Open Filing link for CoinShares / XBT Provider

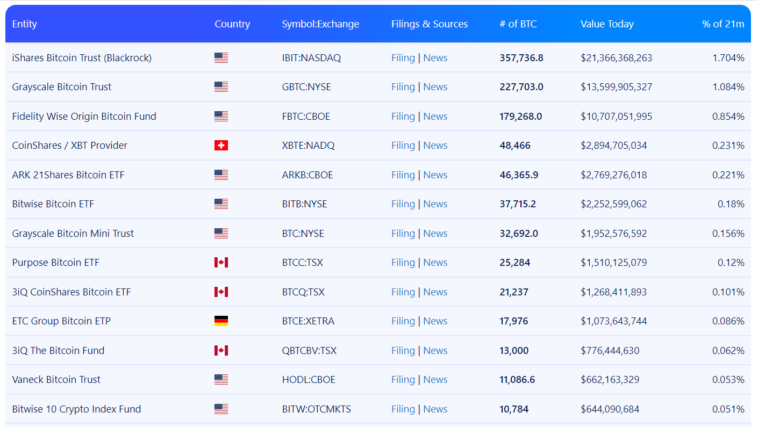(x=403, y=146)
